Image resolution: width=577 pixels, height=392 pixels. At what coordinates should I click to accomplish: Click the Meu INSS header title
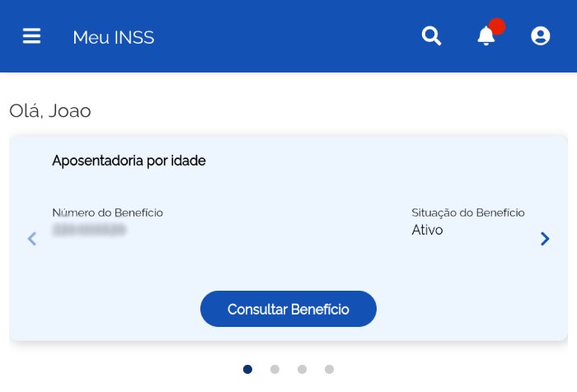(113, 38)
